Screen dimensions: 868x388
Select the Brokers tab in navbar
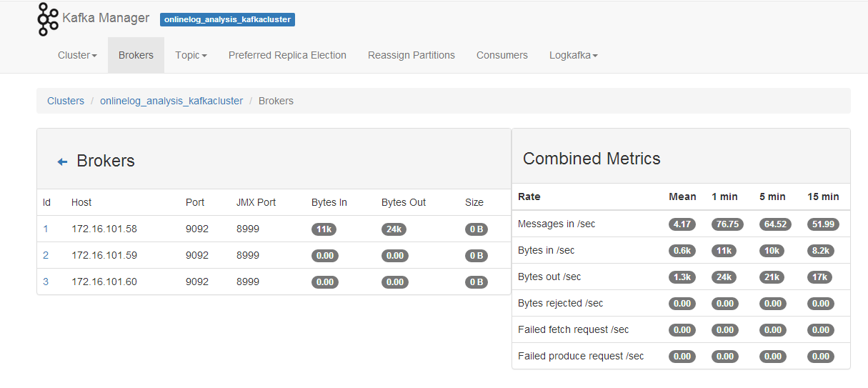pos(136,55)
